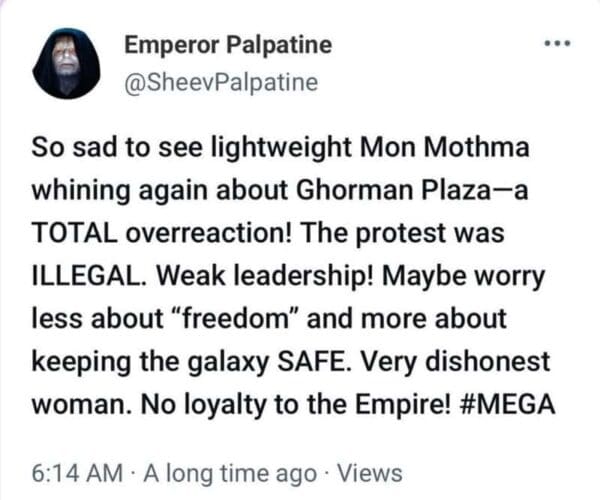Click the @SheevPalpatine handle
The width and height of the screenshot is (600, 500).
221,82
